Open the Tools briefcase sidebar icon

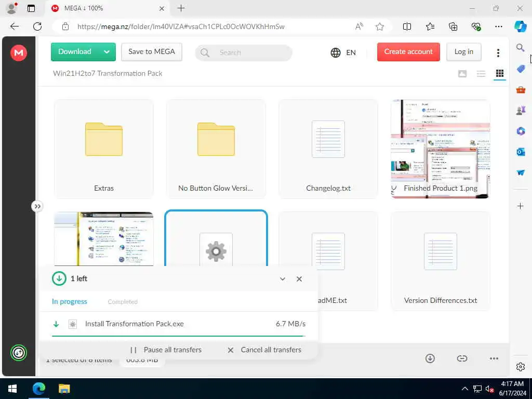521,90
